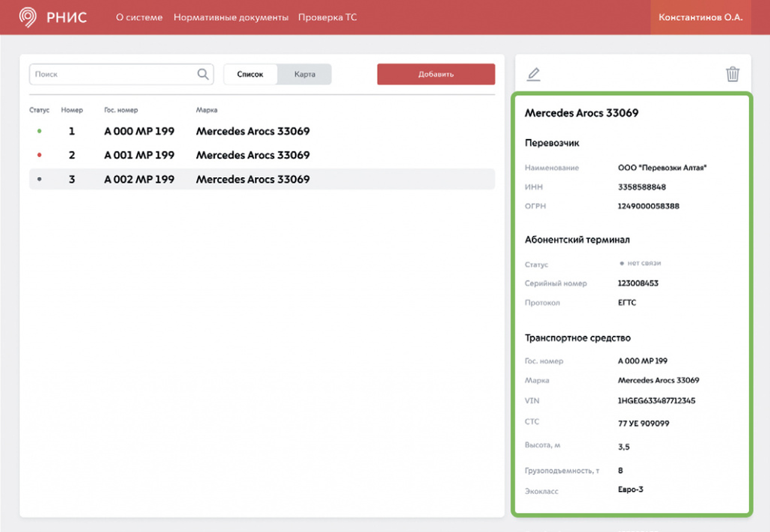Click height value 3,5
Viewport: 770px width, 532px height.
(x=624, y=447)
